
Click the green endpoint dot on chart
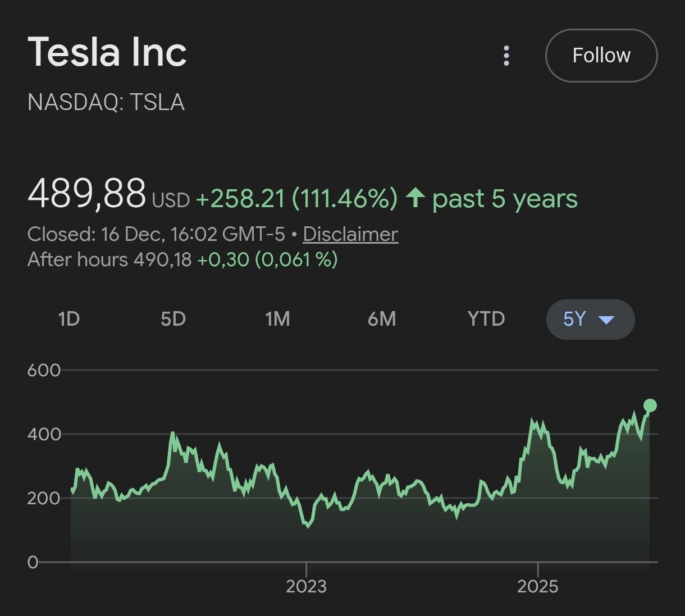[x=650, y=404]
